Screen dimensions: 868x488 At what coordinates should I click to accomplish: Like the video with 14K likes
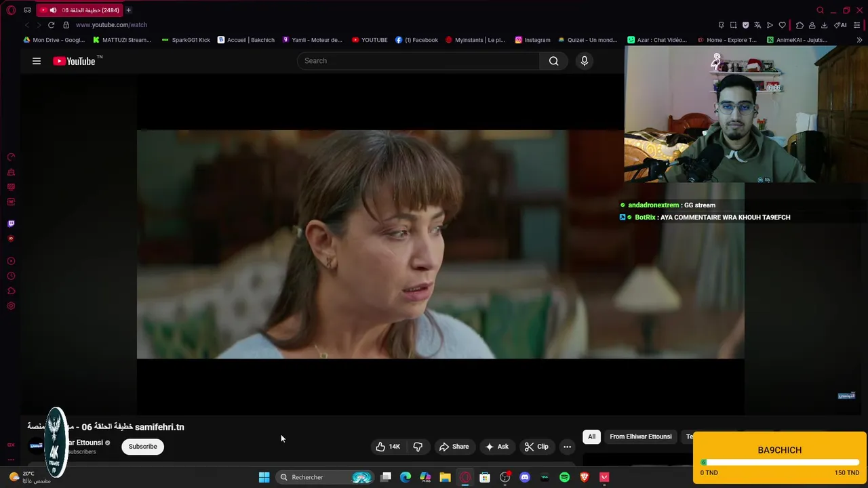pyautogui.click(x=388, y=447)
